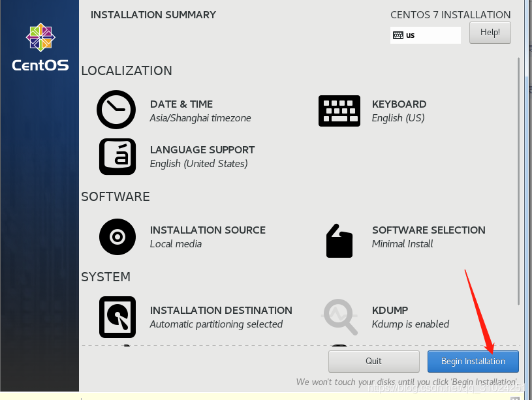Click Begin Installation button

pos(473,362)
